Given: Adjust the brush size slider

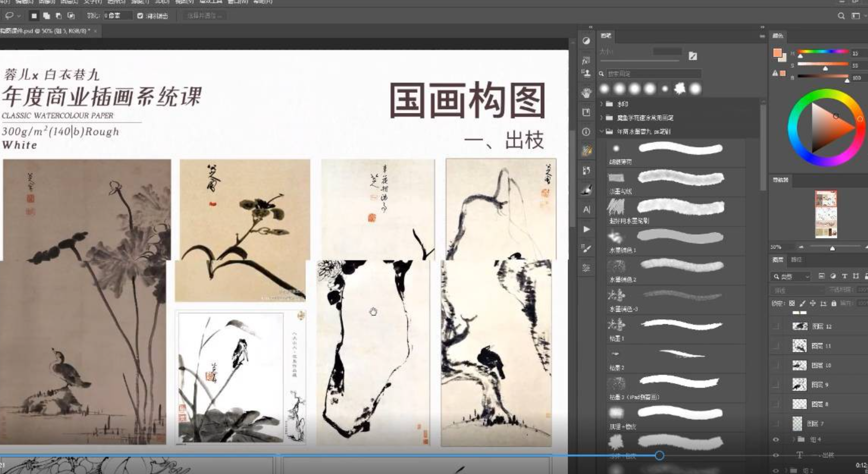Looking at the screenshot, I should [639, 60].
